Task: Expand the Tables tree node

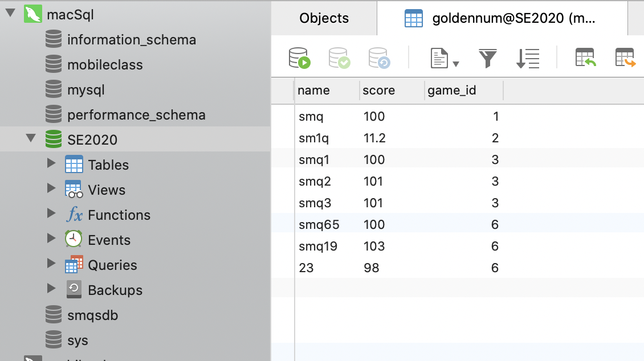Action: tap(52, 165)
